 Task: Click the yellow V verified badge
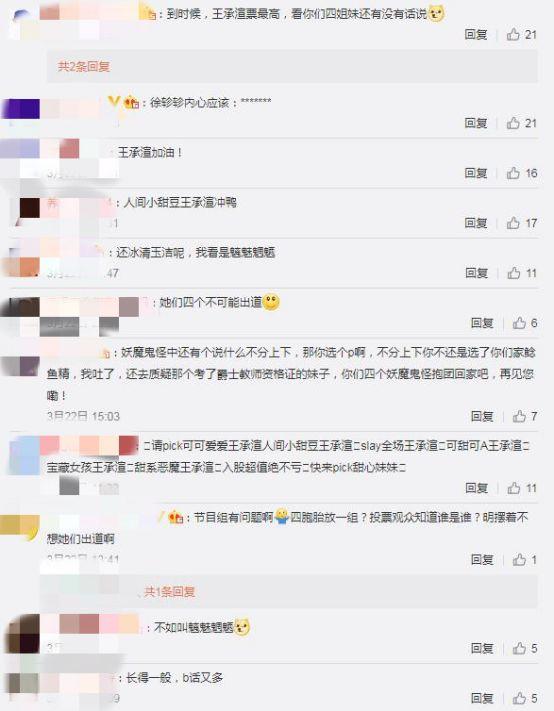pos(114,102)
